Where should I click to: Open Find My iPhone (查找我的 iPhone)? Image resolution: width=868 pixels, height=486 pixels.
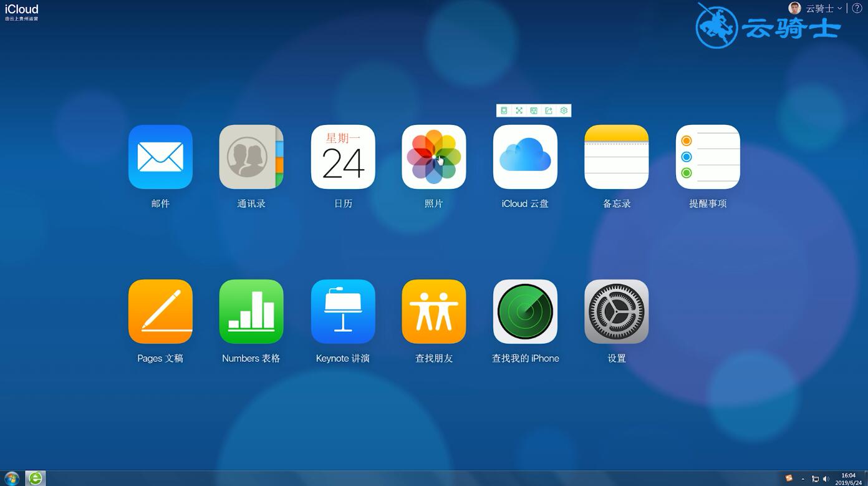(x=525, y=311)
